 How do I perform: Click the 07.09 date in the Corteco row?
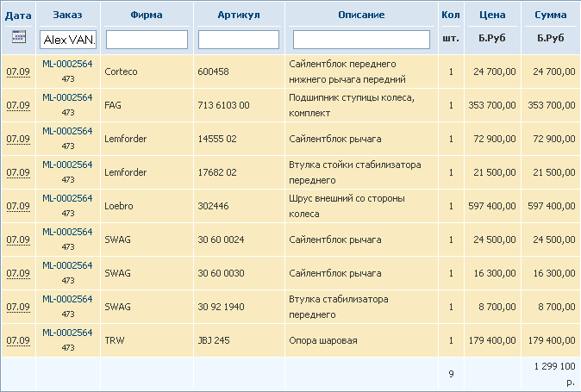[x=18, y=72]
